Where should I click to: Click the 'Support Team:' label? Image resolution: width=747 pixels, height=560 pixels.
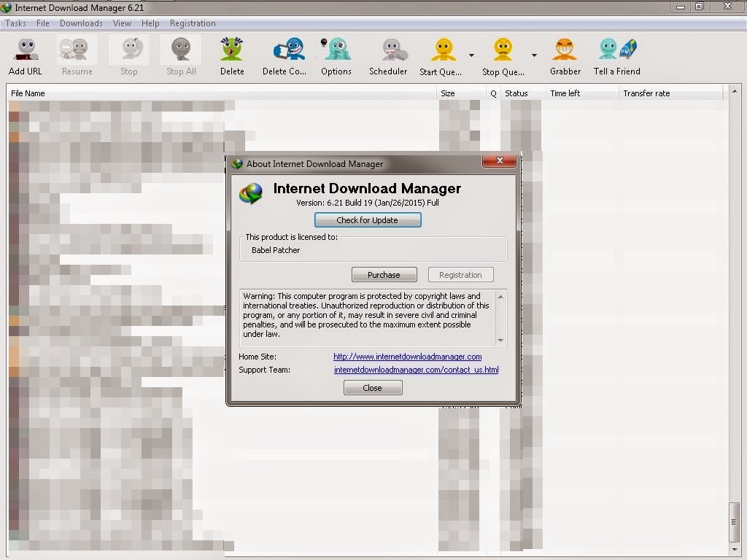264,370
